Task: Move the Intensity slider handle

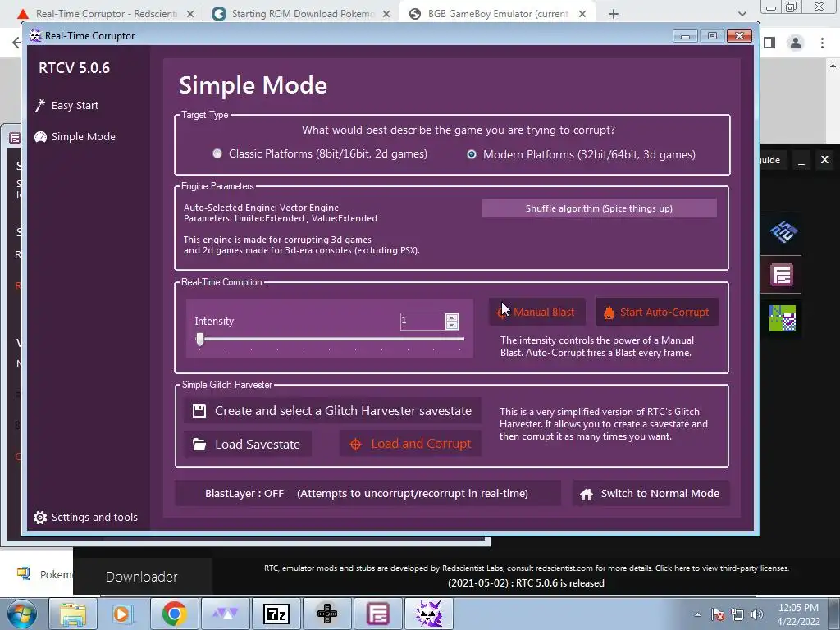Action: (200, 339)
